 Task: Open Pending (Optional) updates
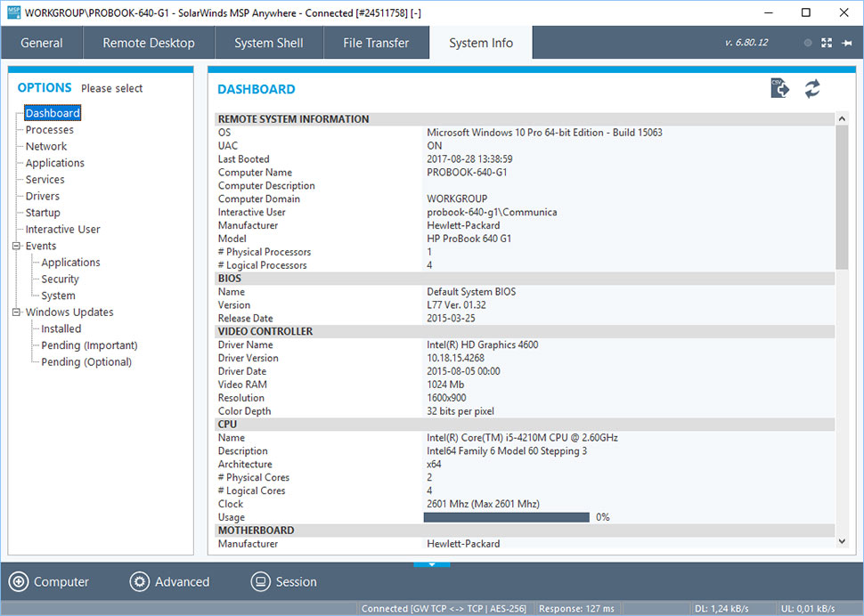tap(86, 361)
